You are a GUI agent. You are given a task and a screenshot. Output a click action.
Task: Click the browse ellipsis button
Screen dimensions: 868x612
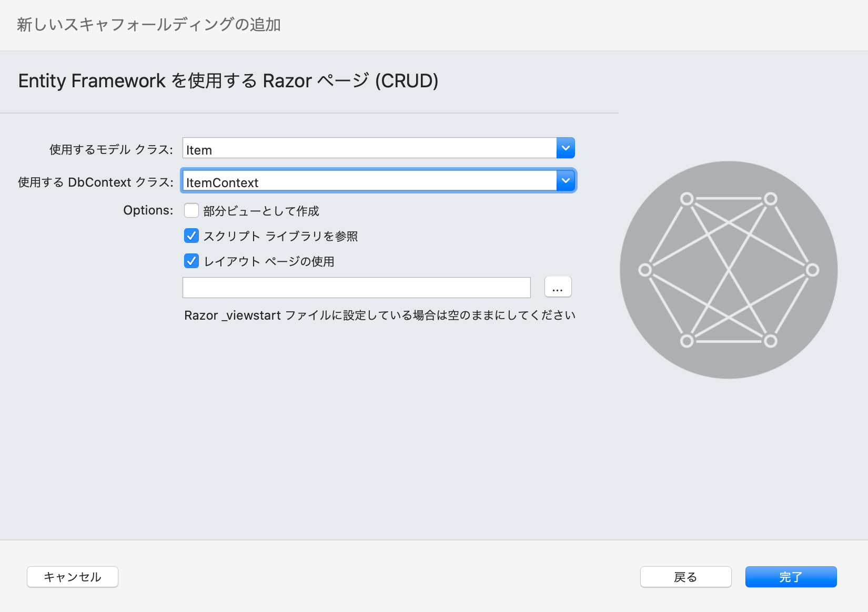point(558,287)
